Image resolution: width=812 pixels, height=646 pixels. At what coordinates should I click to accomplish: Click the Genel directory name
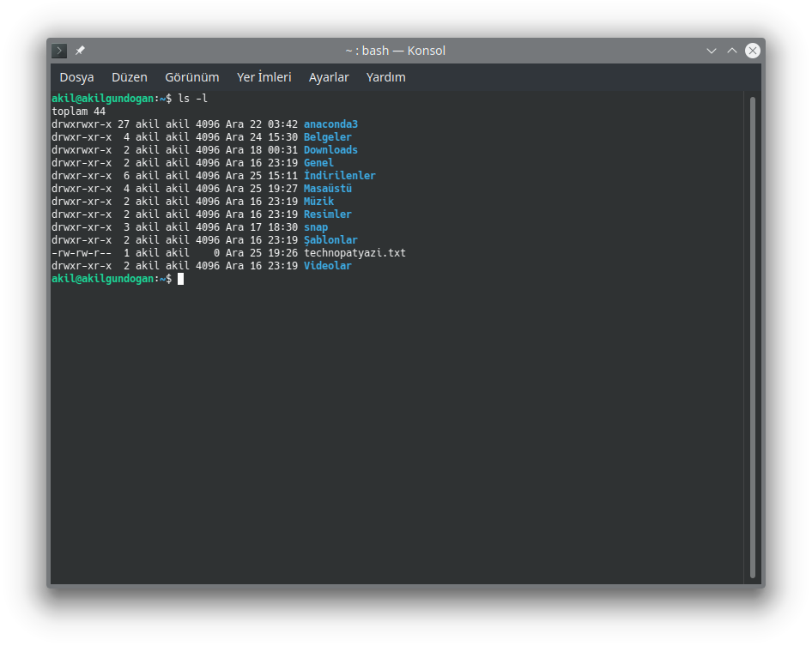pyautogui.click(x=318, y=163)
